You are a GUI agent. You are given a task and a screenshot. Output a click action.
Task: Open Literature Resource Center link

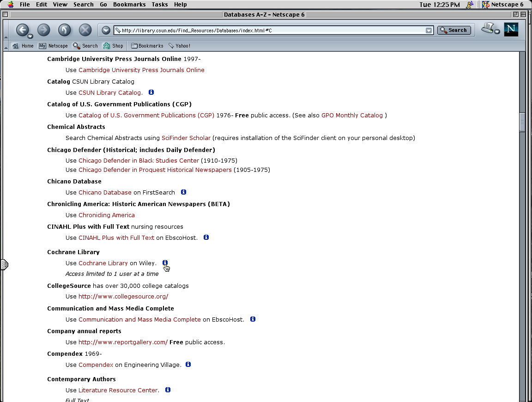[118, 390]
